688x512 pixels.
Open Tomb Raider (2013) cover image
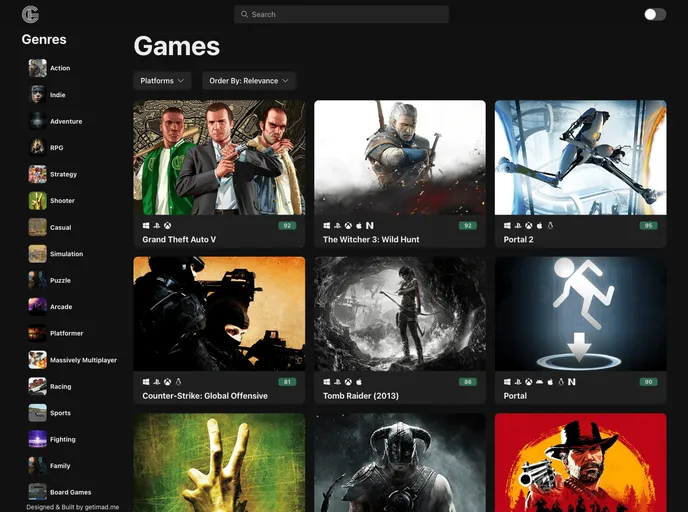tap(400, 314)
